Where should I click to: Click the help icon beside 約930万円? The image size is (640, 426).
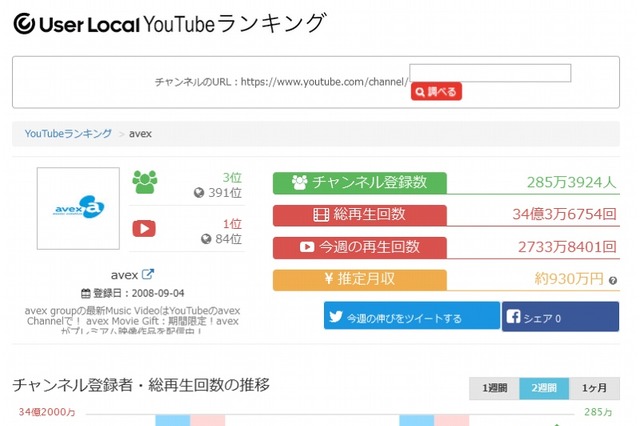[613, 281]
